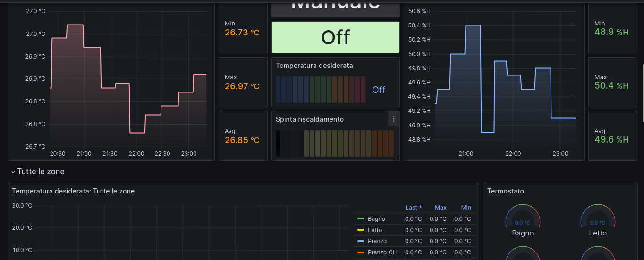Click the green Off status panel
This screenshot has height=260, width=644.
coord(335,37)
